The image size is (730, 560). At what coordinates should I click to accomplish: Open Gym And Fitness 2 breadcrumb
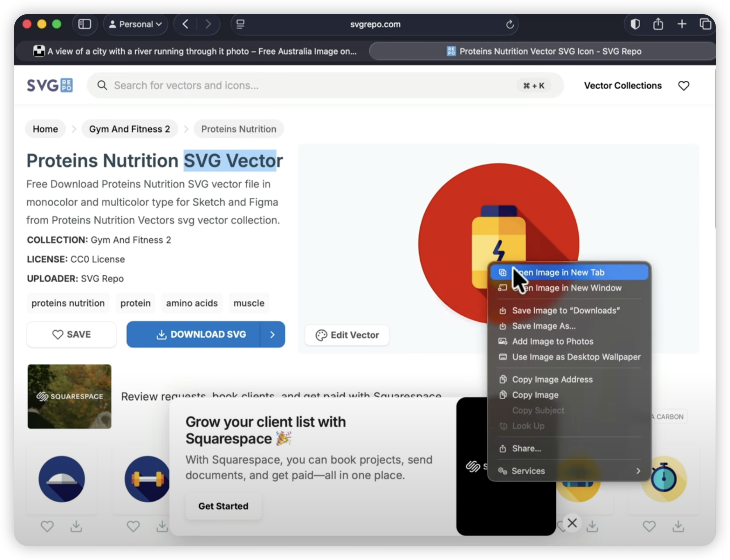pos(129,129)
